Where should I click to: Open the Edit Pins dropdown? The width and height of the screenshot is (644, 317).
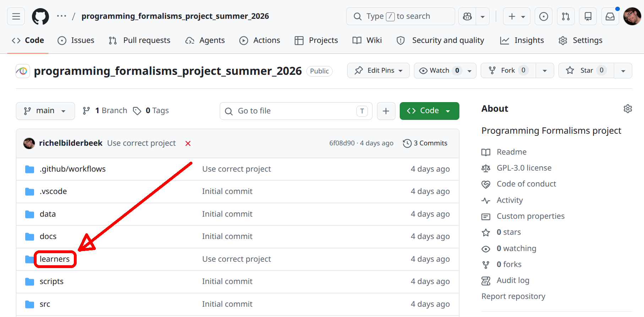point(378,71)
